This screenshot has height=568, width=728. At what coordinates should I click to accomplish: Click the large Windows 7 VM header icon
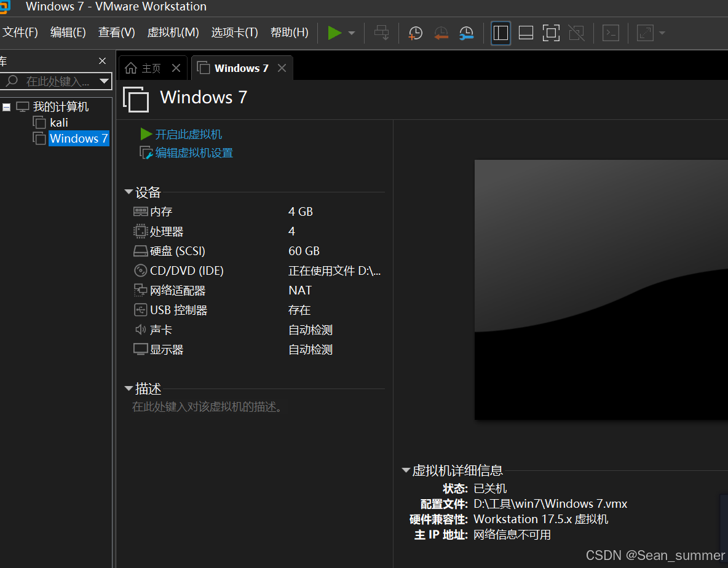[x=135, y=100]
